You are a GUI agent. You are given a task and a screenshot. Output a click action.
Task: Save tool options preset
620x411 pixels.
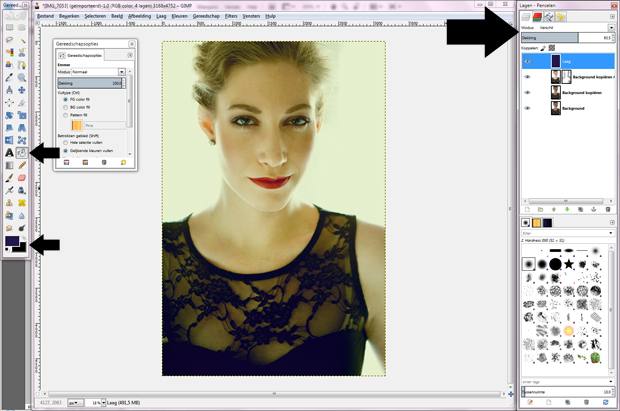(66, 162)
